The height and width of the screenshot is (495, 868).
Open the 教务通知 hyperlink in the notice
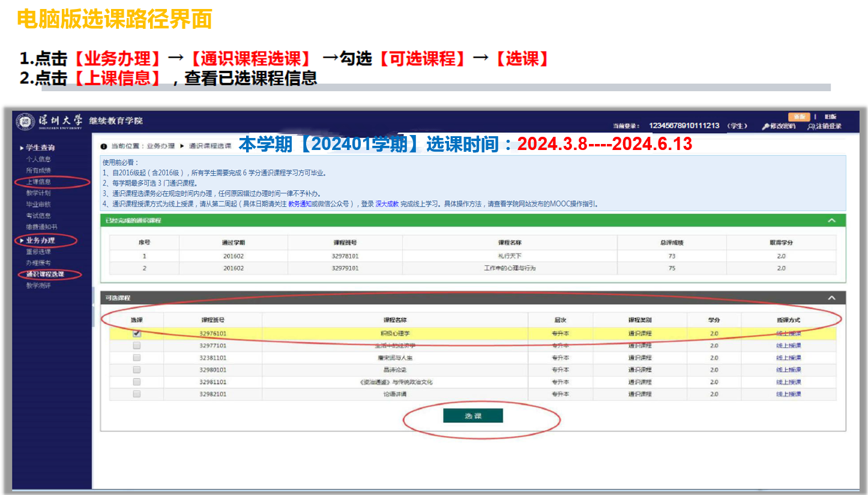300,204
